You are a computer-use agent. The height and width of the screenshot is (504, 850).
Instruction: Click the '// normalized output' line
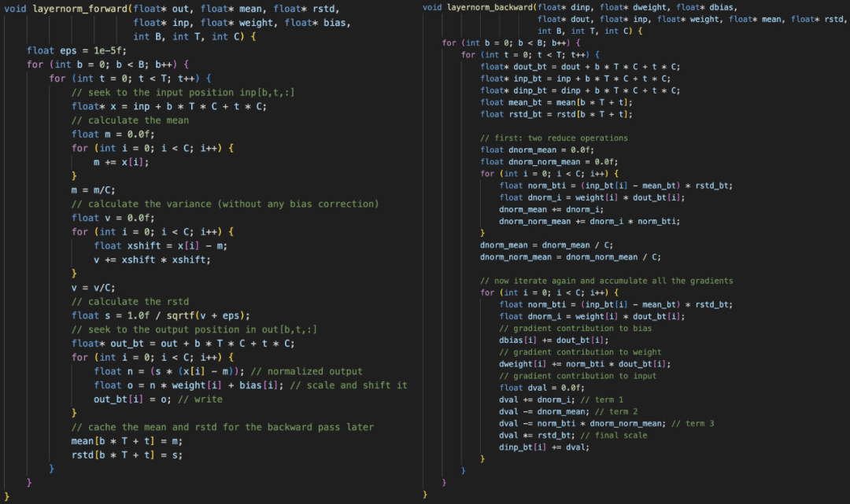[x=228, y=371]
